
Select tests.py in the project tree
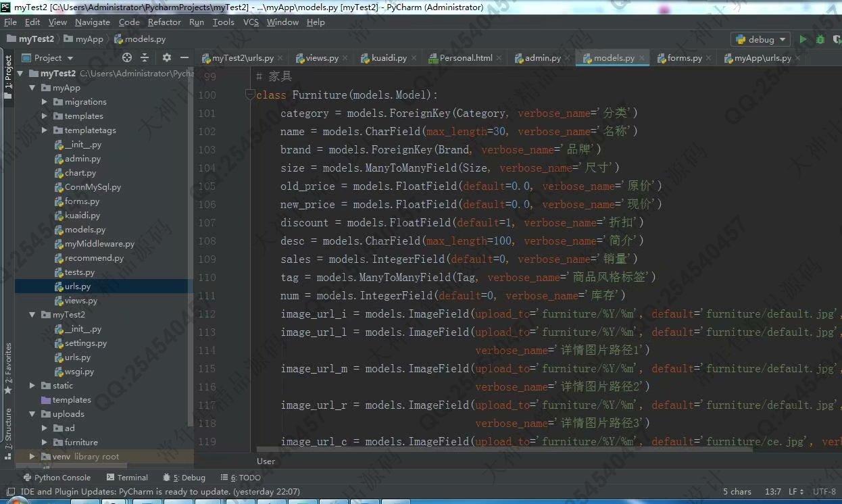click(80, 272)
